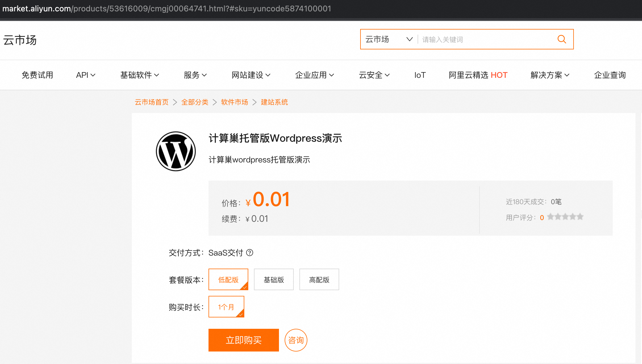
Task: Click the round 咨询 button
Action: tap(296, 340)
